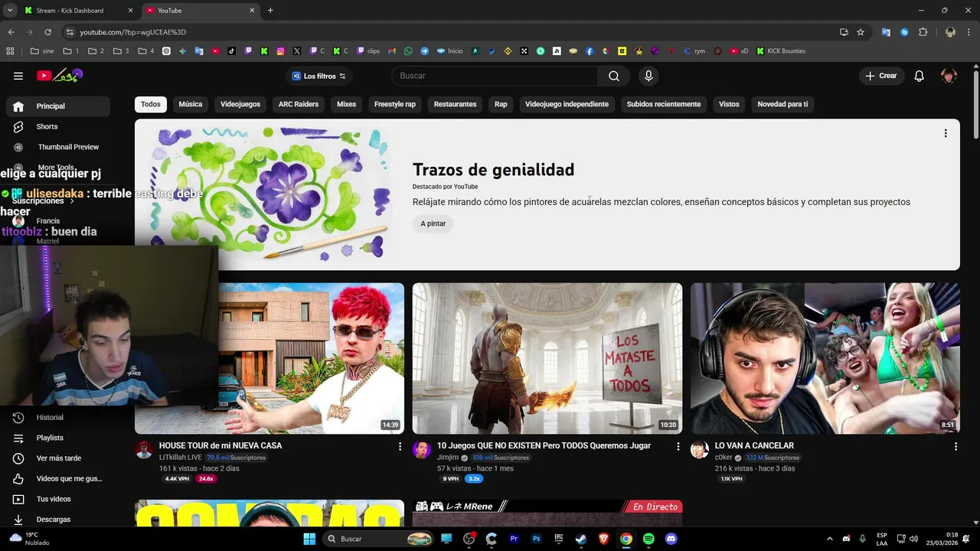Show hidden system tray icons chevron
The width and height of the screenshot is (980, 551).
829,539
